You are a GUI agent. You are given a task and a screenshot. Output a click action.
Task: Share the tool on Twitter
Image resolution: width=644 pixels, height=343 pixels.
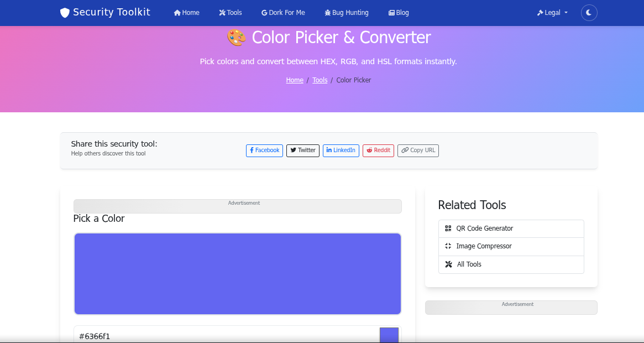coord(302,150)
